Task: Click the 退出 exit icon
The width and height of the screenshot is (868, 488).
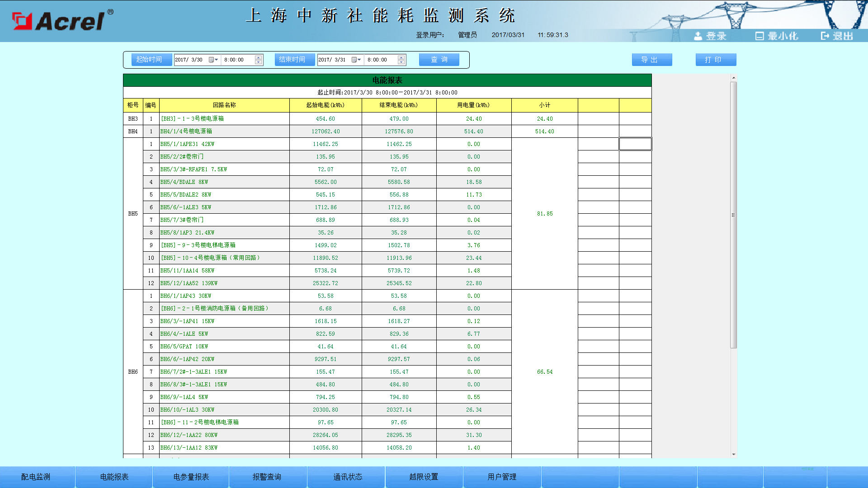Action: point(825,36)
